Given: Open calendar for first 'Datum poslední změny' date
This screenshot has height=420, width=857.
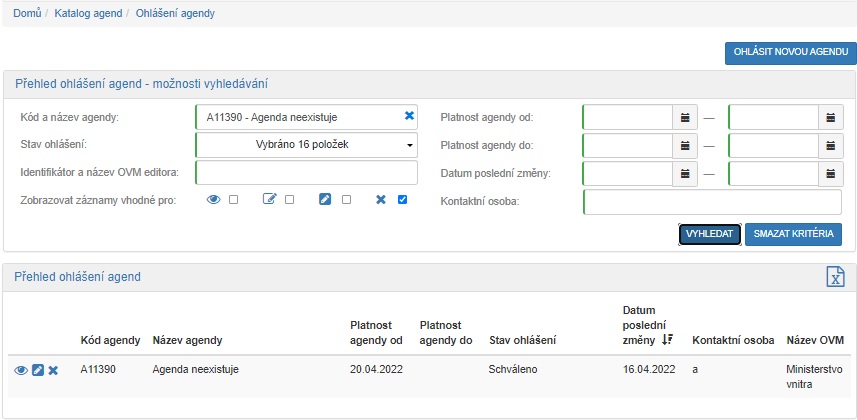Looking at the screenshot, I should pyautogui.click(x=686, y=174).
